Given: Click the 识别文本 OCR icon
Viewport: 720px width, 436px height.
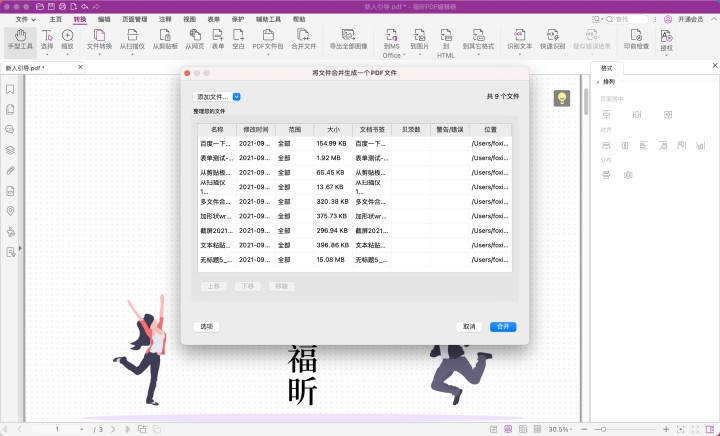Looking at the screenshot, I should 519,39.
